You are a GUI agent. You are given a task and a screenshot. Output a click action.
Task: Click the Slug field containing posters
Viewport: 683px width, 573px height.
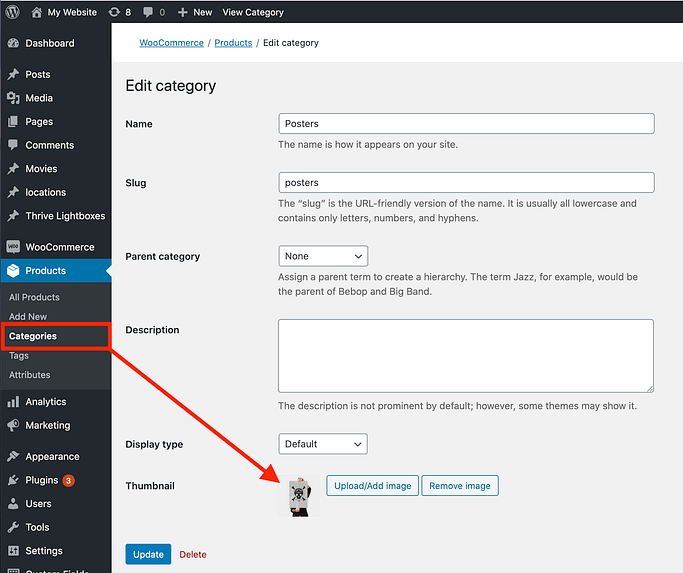pyautogui.click(x=466, y=183)
